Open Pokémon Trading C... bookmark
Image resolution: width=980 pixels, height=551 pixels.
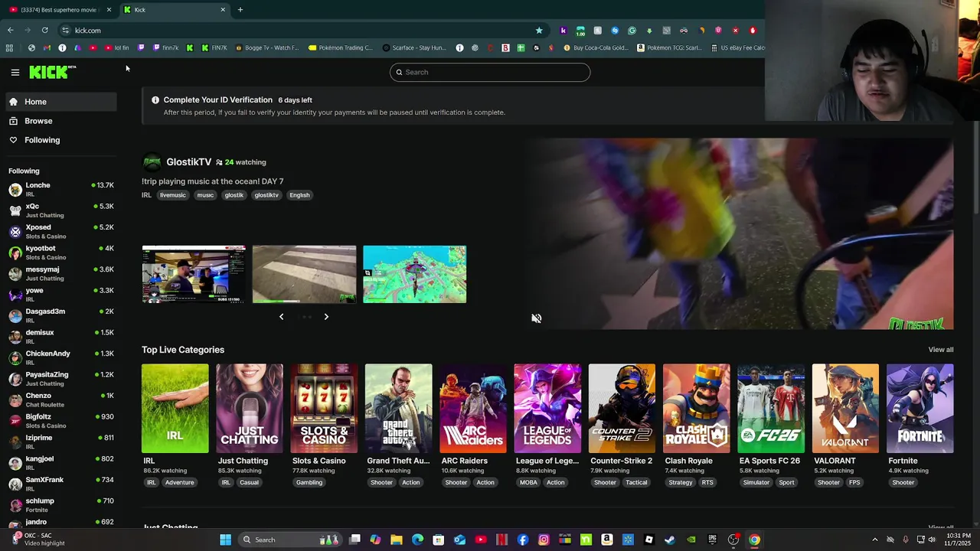pyautogui.click(x=341, y=48)
